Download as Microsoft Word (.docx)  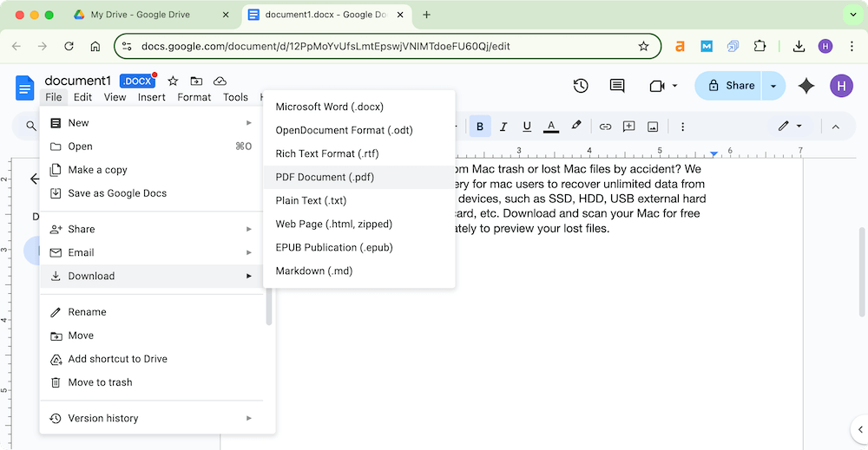(x=359, y=107)
